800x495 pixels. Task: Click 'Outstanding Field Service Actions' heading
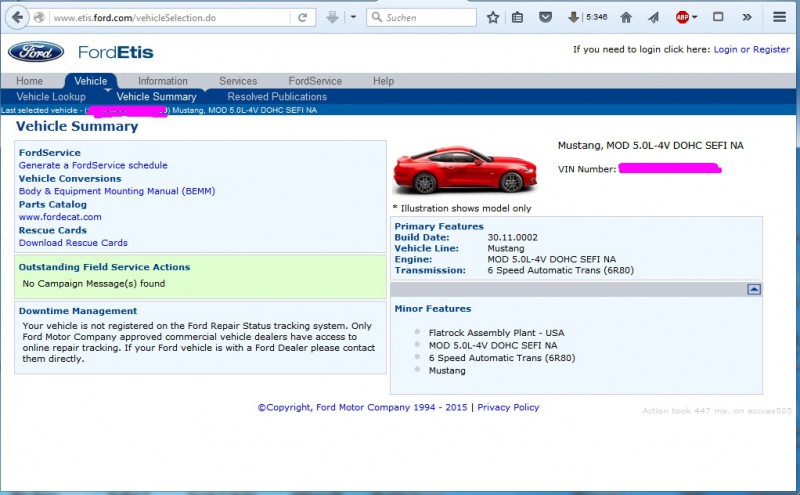104,267
